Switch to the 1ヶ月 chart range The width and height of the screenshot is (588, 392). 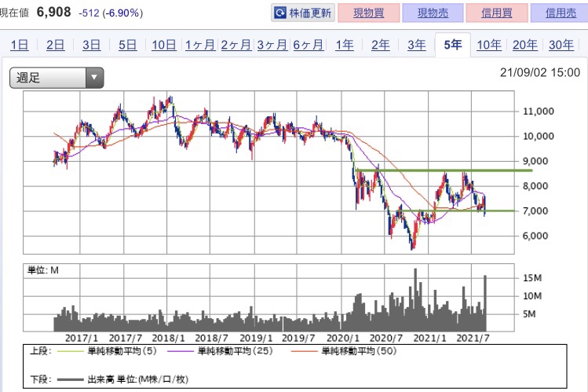[200, 45]
